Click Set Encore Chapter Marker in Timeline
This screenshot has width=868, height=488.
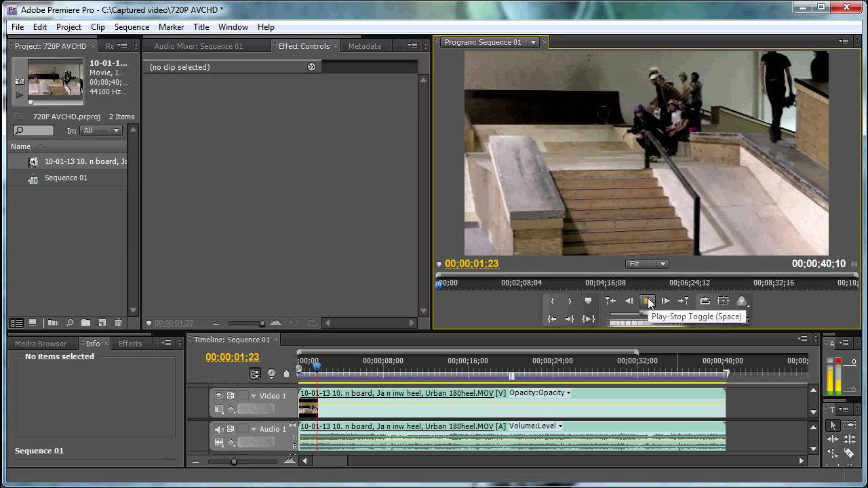[x=271, y=373]
